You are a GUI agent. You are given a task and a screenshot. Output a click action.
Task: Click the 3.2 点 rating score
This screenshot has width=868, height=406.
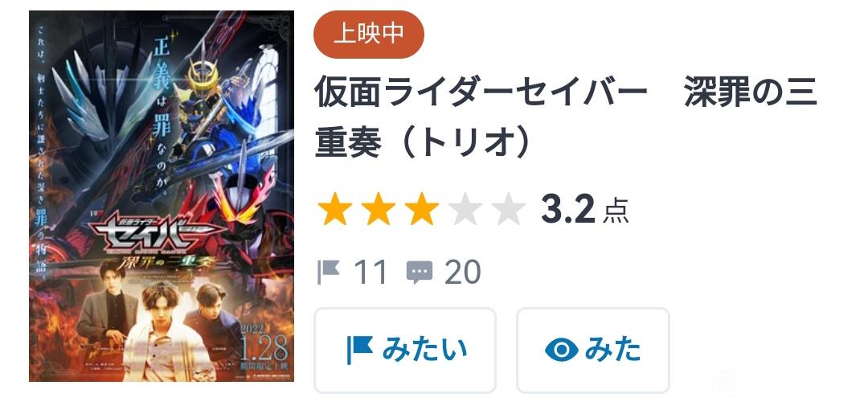point(584,210)
